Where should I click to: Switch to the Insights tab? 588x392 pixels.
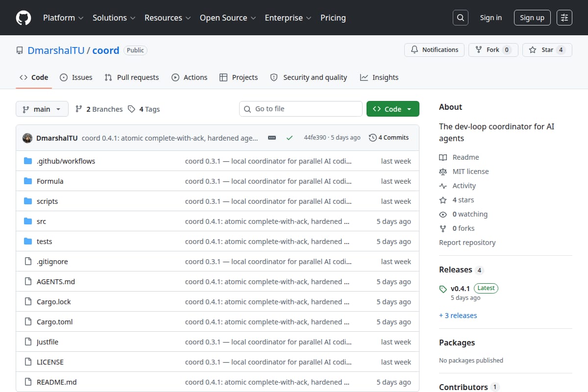pyautogui.click(x=379, y=77)
